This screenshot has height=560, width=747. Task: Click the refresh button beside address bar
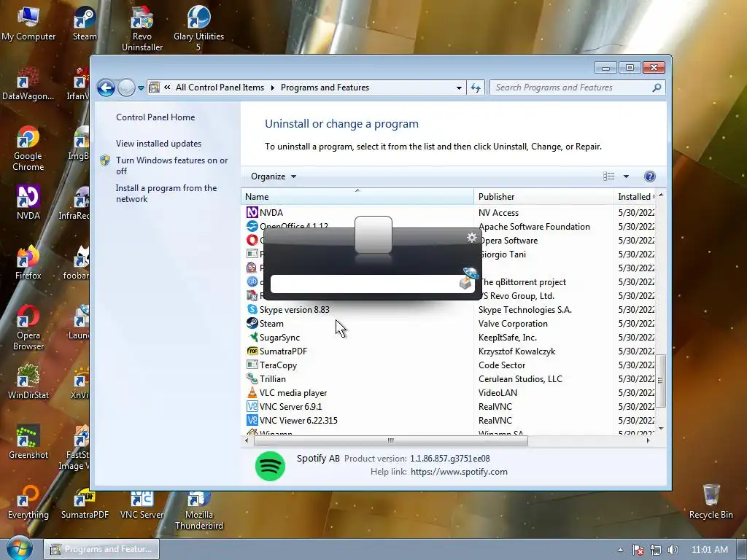476,87
